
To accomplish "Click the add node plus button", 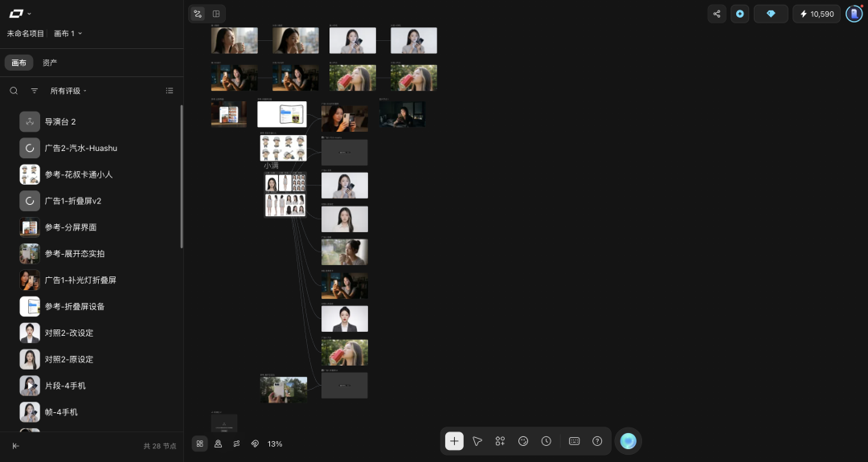I will coord(454,441).
